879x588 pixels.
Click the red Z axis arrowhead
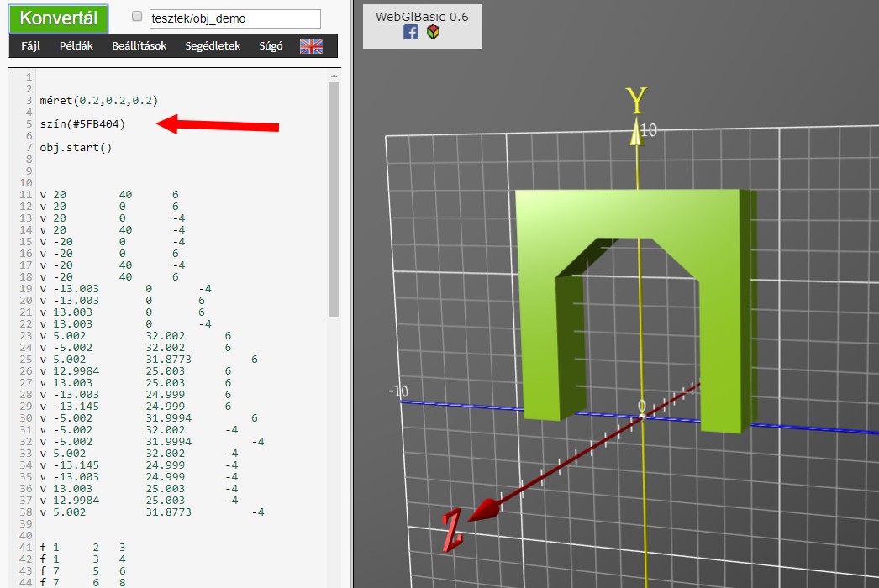click(x=482, y=510)
